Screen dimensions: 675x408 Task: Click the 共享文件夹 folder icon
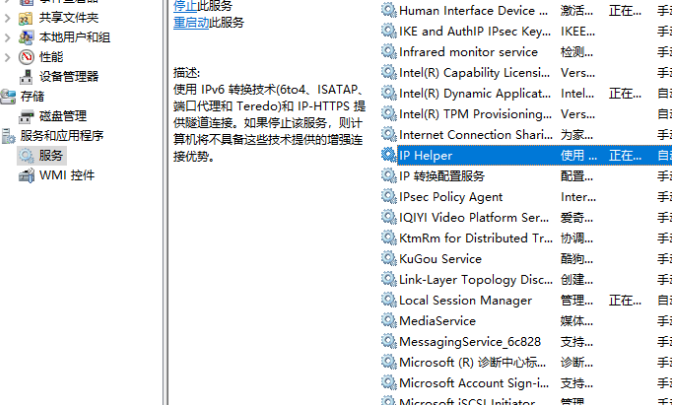pyautogui.click(x=27, y=17)
